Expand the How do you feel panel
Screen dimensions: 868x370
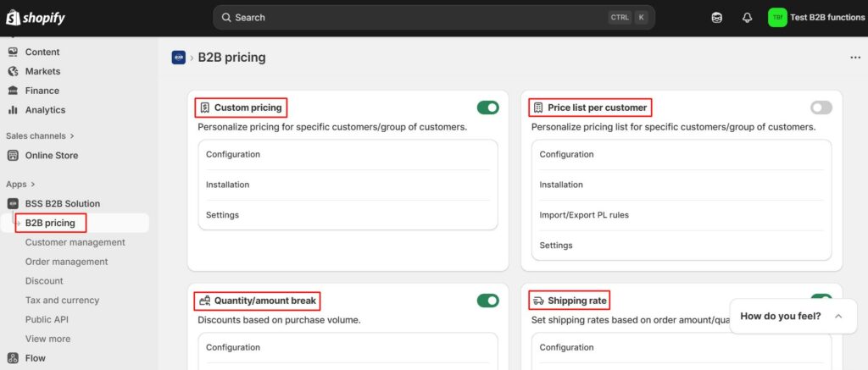(x=838, y=317)
